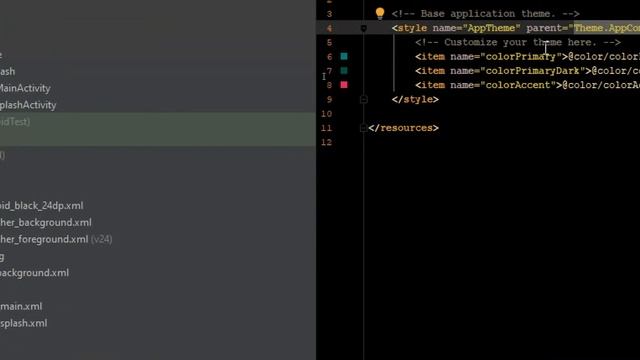Open the dark teal colorPrimaryDark gutter swatch

coord(344,71)
